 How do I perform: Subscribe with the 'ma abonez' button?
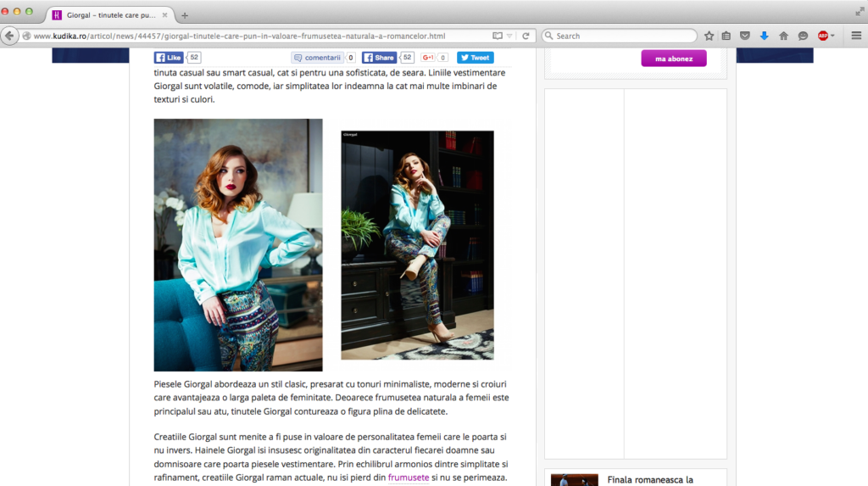tap(674, 59)
